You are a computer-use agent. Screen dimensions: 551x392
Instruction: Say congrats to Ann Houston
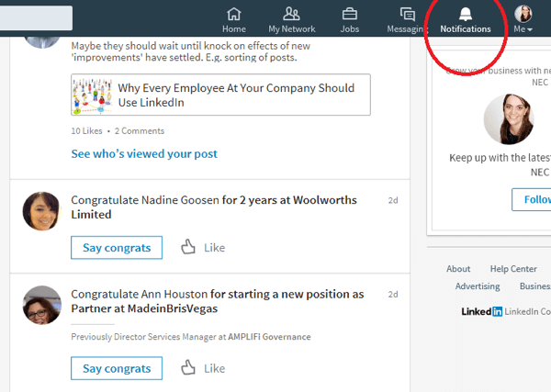(x=117, y=368)
